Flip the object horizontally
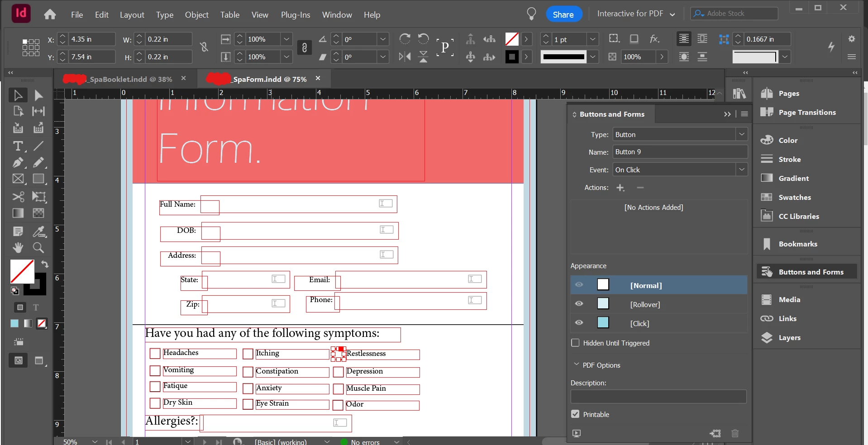Screen dimensions: 868x445 tap(405, 57)
